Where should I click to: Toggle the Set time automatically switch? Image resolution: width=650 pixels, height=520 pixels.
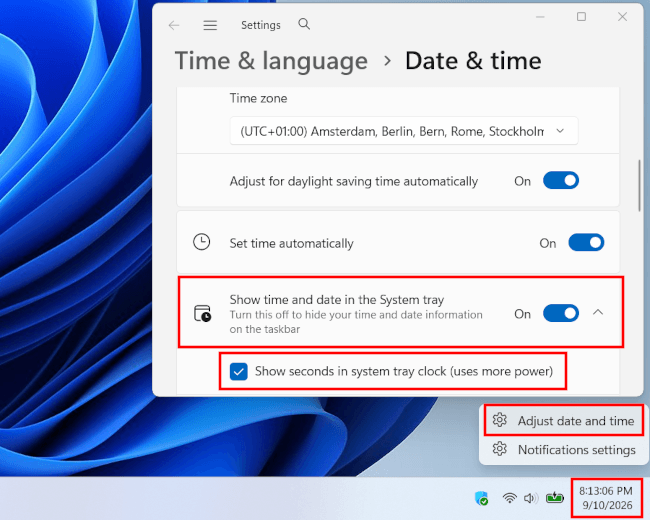pos(586,243)
